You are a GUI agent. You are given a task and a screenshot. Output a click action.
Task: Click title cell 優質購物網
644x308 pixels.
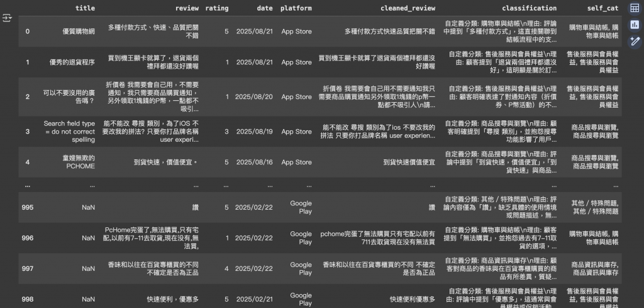(79, 31)
